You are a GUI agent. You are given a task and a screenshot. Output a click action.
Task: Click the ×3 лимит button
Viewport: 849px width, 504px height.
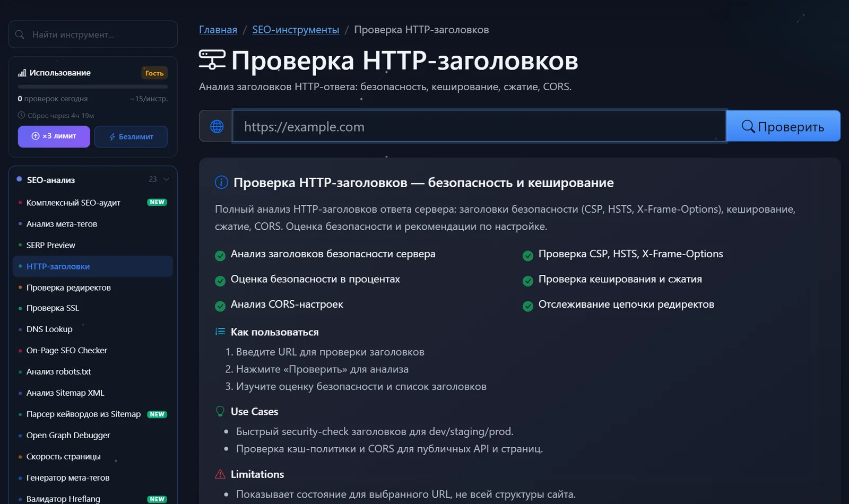[54, 136]
